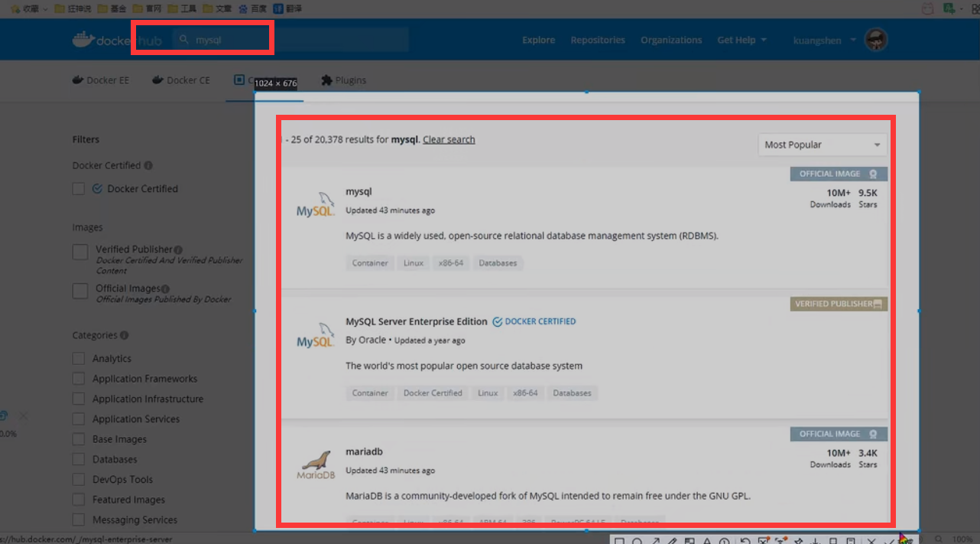Switch to the Plugins tab
980x544 pixels.
point(343,80)
